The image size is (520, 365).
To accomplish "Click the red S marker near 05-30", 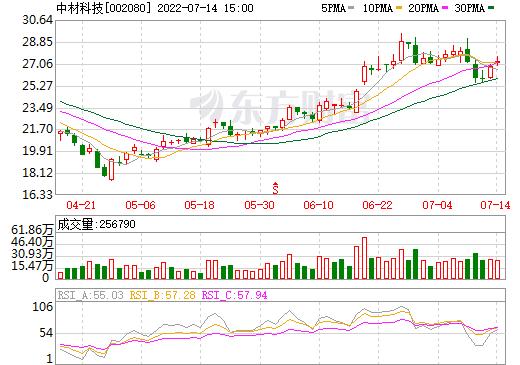I will 275,188.
